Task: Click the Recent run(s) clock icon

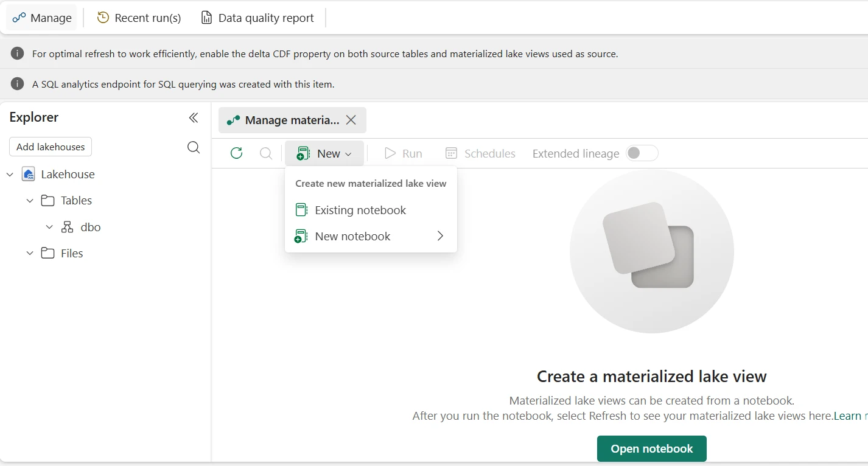Action: (103, 18)
